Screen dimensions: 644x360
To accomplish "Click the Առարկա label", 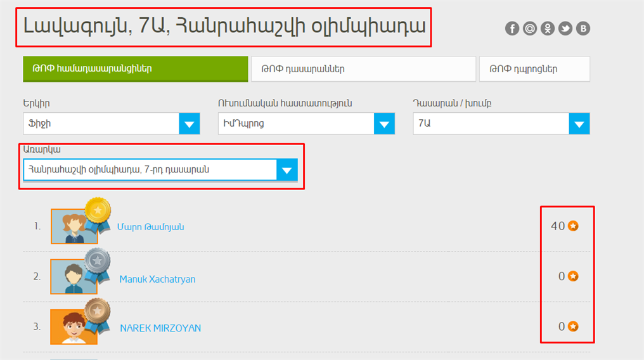I will 42,150.
